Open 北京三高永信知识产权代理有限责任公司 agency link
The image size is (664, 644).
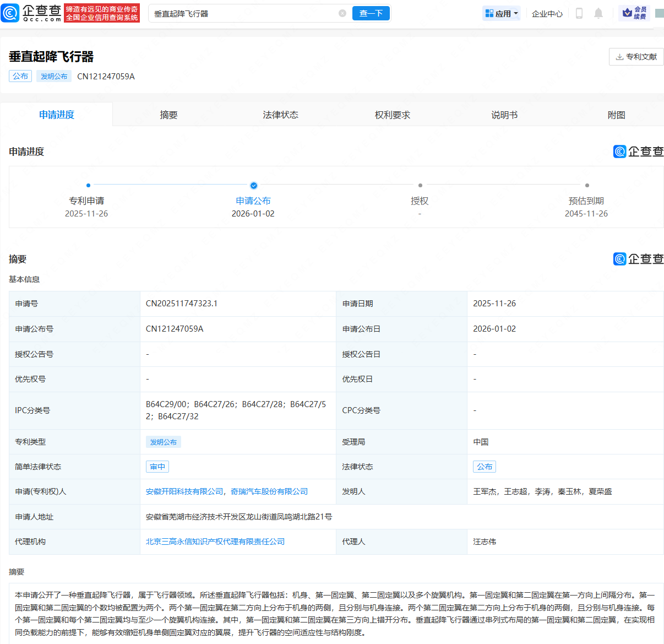215,542
